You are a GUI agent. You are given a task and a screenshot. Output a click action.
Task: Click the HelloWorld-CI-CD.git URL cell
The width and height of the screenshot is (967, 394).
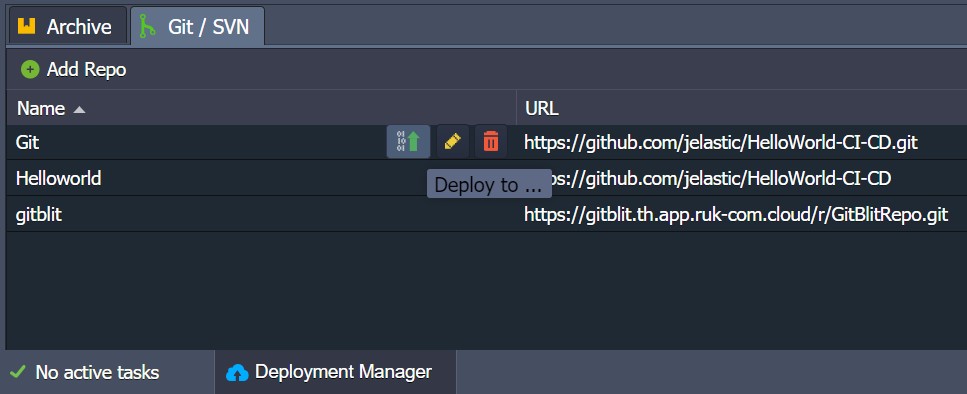click(721, 143)
